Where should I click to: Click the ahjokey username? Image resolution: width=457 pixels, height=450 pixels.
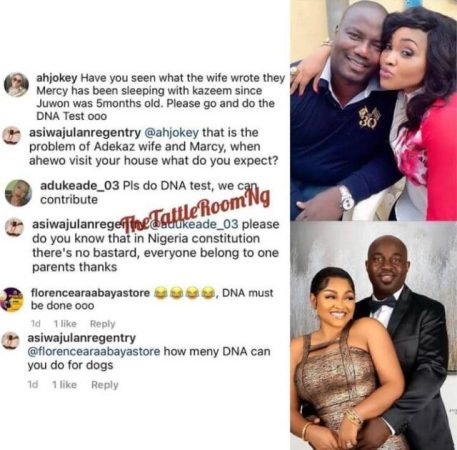click(x=57, y=78)
